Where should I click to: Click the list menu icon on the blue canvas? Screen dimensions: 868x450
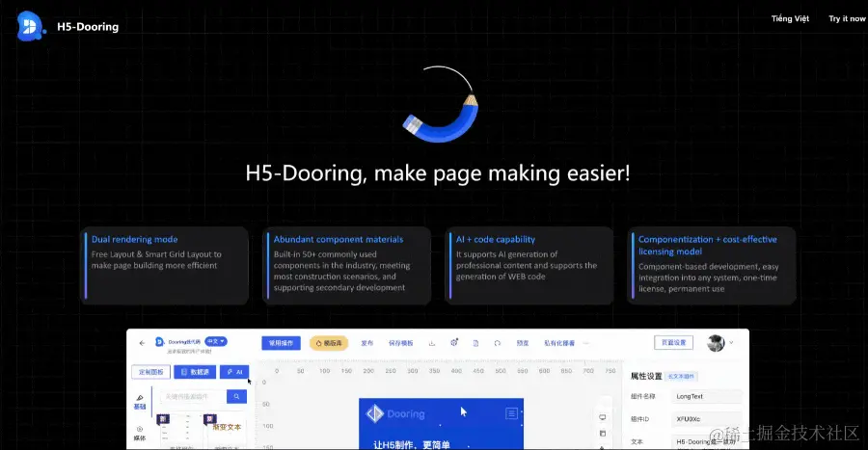click(x=511, y=413)
